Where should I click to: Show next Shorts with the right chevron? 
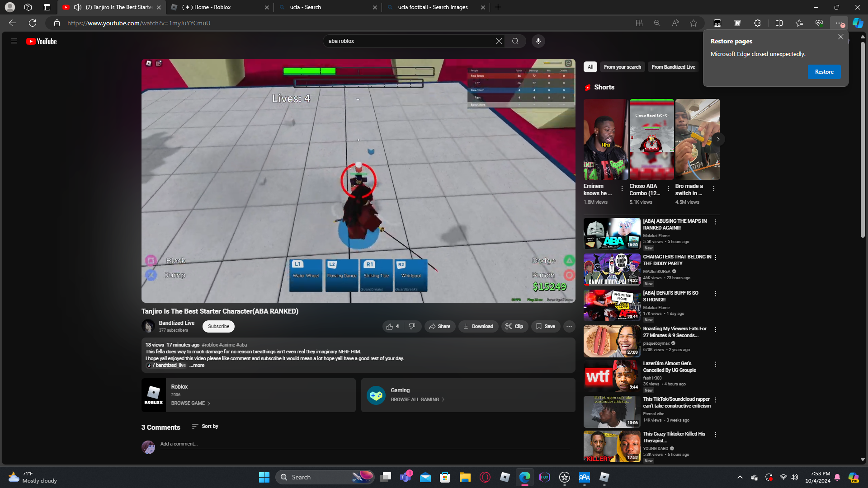coord(718,139)
